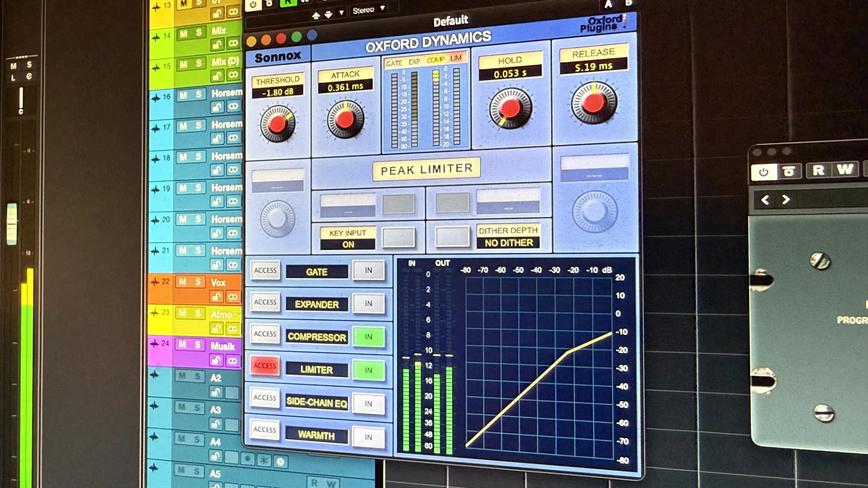868x488 pixels.
Task: Click back arrow in right plugin
Action: point(765,200)
